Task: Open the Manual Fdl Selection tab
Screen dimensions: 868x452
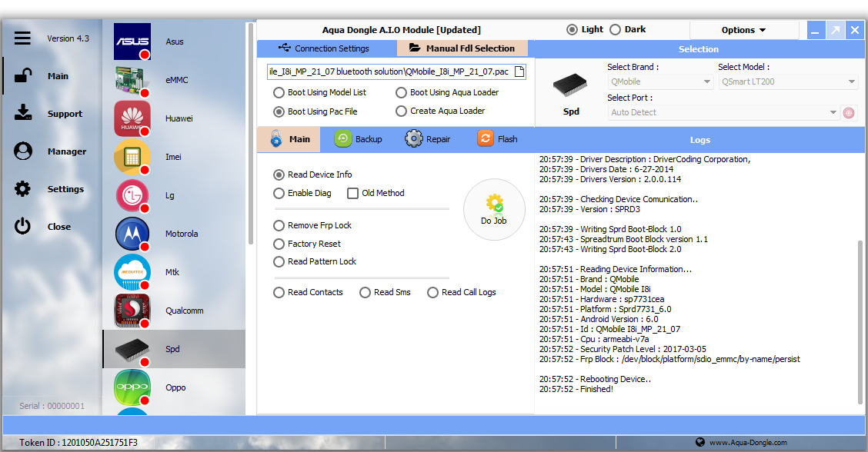Action: (462, 48)
